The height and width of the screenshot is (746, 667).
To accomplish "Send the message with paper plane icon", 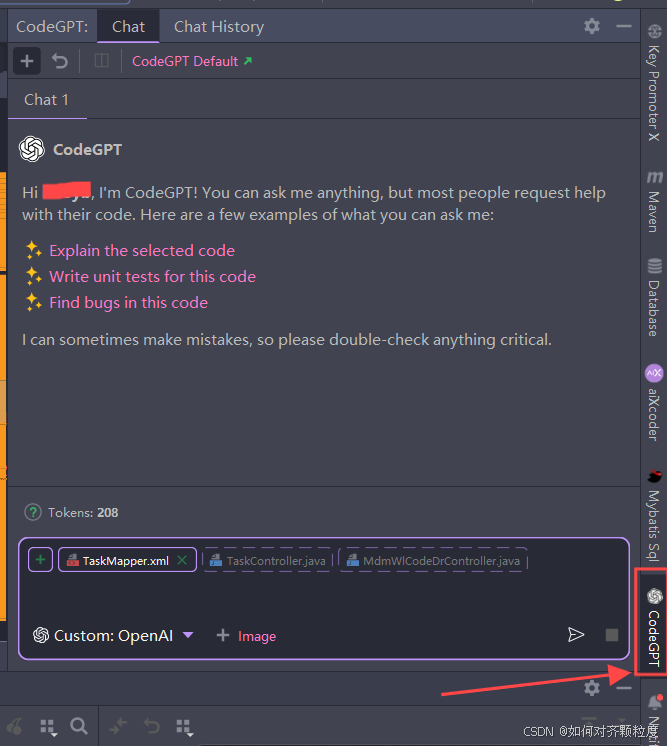I will [x=576, y=635].
